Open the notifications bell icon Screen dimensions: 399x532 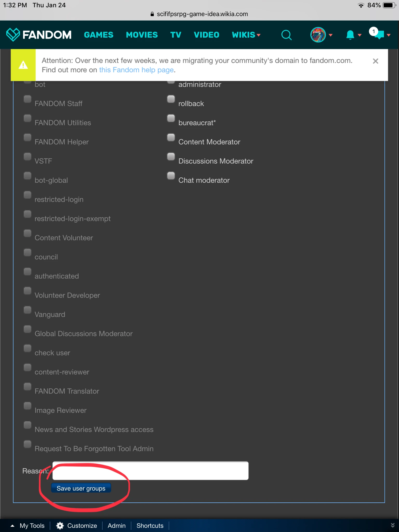point(350,35)
